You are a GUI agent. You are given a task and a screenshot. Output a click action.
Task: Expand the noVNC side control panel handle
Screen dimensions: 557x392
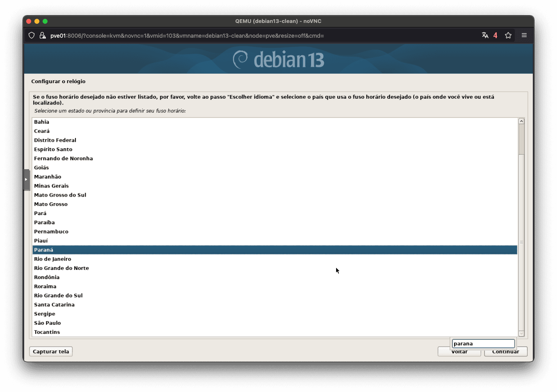pos(27,179)
